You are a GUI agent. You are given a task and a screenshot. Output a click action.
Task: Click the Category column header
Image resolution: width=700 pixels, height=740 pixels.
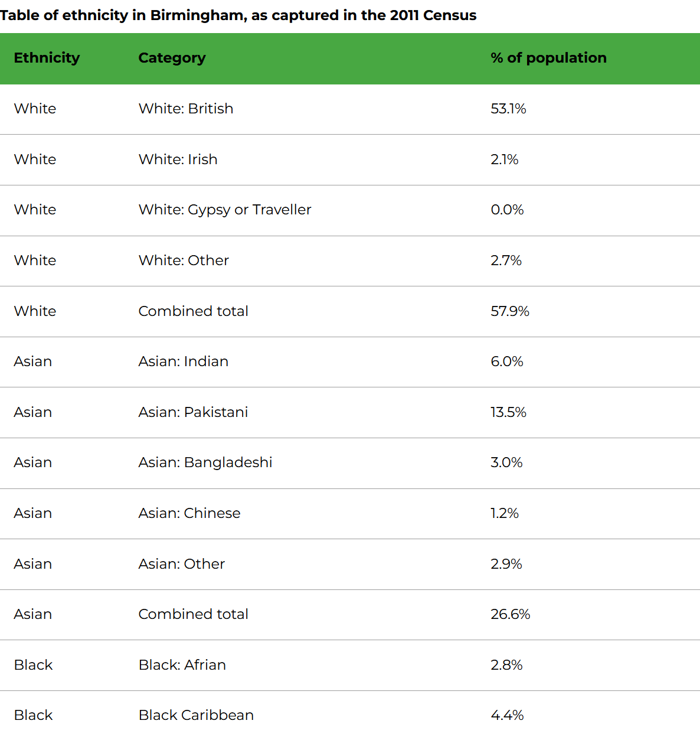pos(172,58)
